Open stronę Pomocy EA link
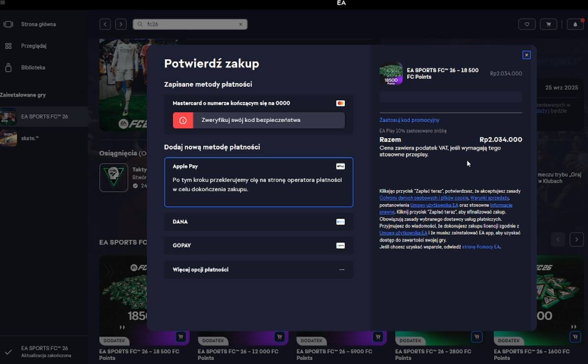 (x=481, y=247)
